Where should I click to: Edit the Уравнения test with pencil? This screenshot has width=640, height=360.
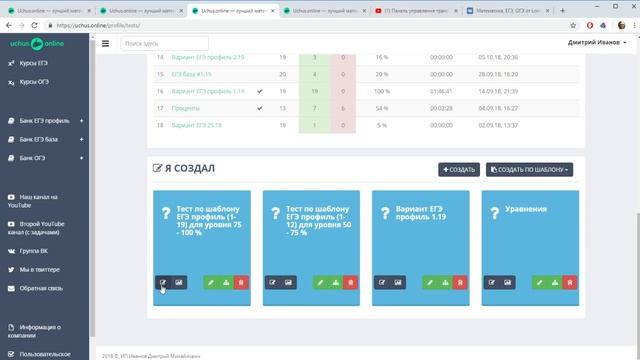(x=539, y=282)
